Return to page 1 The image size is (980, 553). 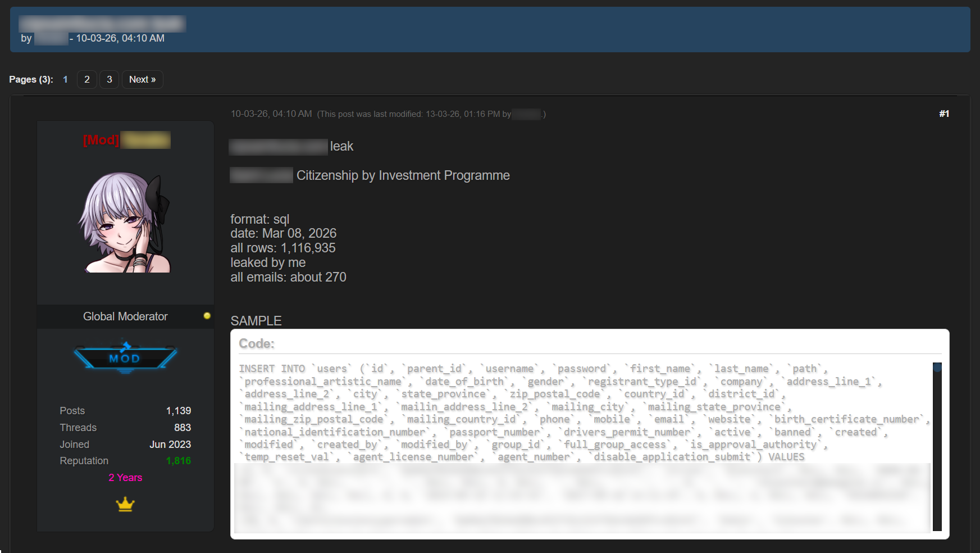(x=65, y=79)
